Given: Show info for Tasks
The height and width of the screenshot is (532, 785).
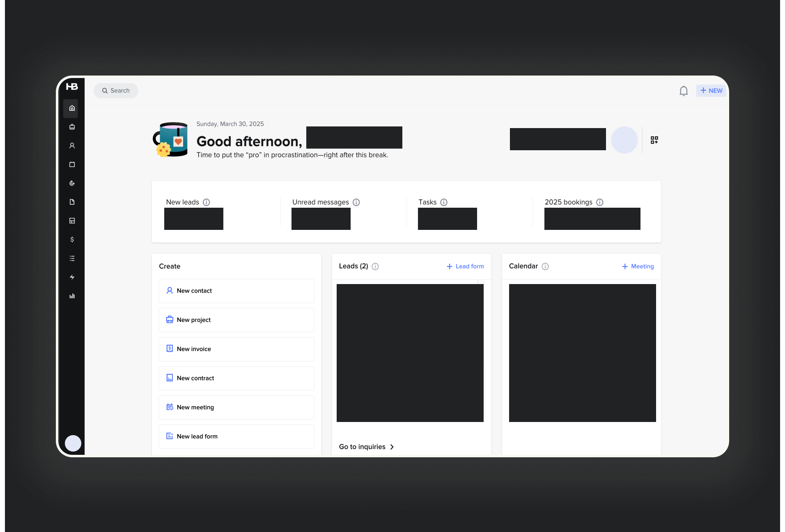Looking at the screenshot, I should coord(444,202).
